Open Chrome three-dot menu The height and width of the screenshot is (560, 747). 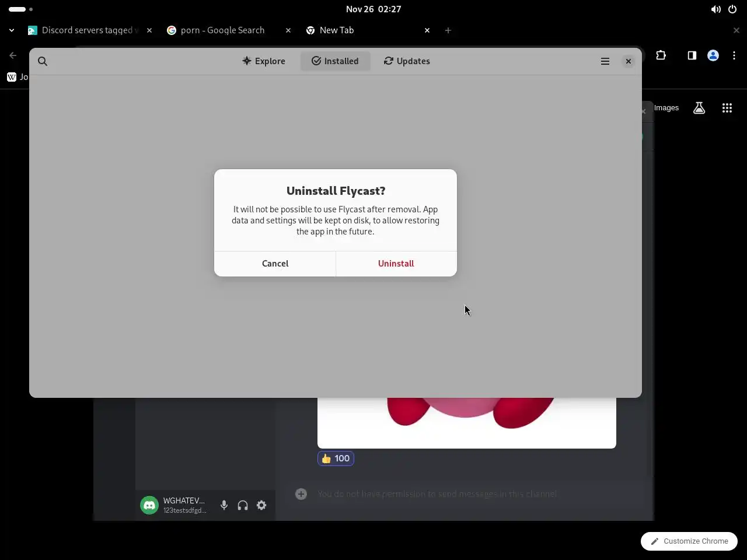(x=734, y=55)
